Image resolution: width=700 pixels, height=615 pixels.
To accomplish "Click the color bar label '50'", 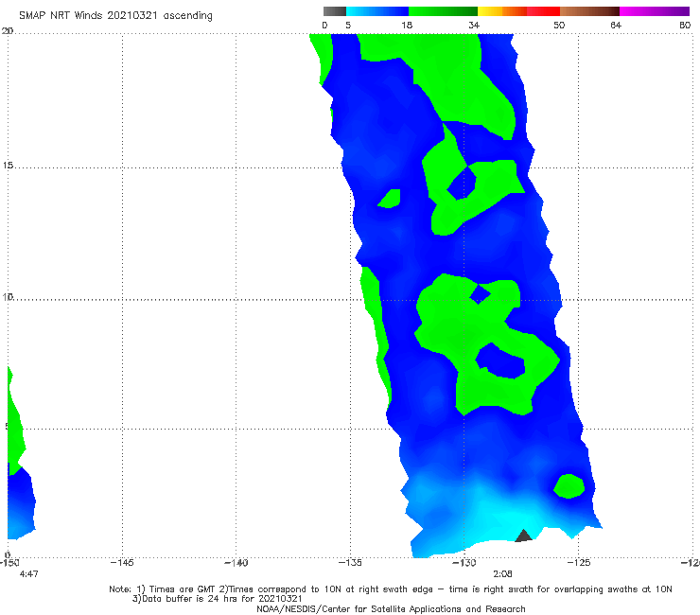I will 559,26.
